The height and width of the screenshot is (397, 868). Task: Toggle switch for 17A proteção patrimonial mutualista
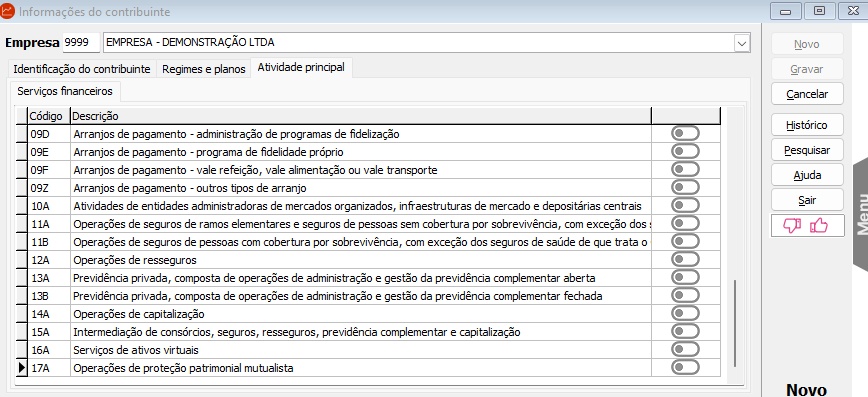coord(685,368)
